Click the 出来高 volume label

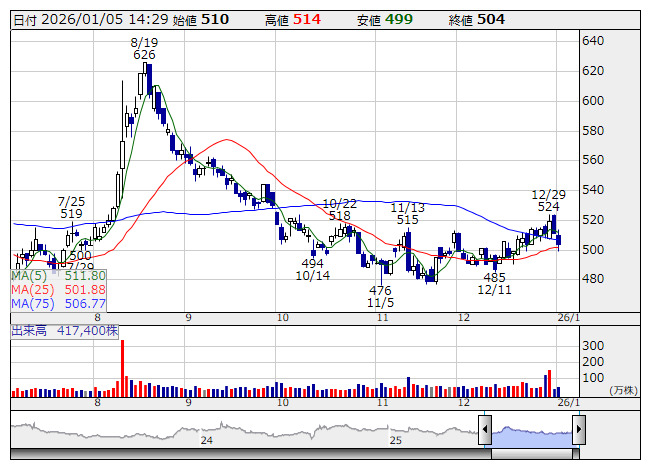pyautogui.click(x=29, y=328)
